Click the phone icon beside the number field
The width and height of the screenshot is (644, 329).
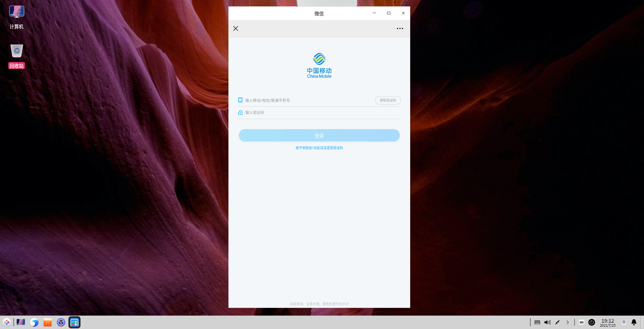pos(240,100)
